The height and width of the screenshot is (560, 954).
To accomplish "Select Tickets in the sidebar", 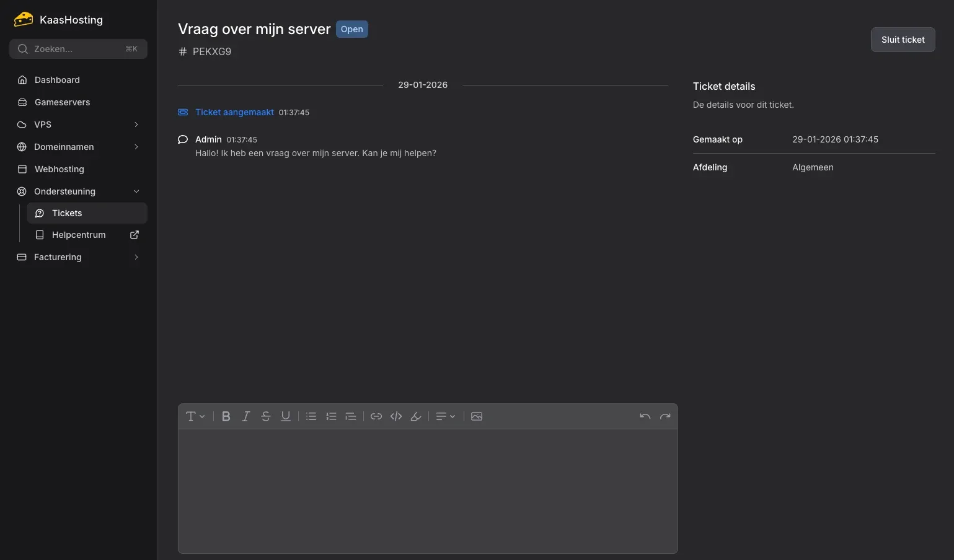I will coord(67,213).
